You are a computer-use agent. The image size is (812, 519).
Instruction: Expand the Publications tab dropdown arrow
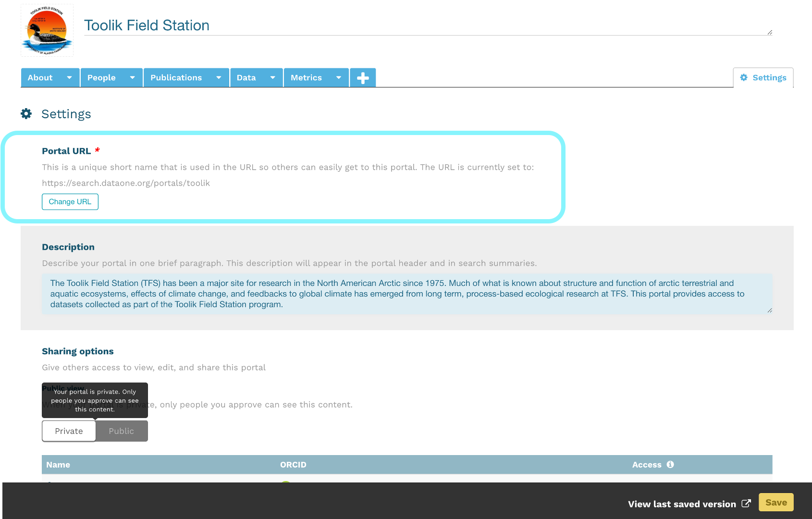tap(219, 77)
